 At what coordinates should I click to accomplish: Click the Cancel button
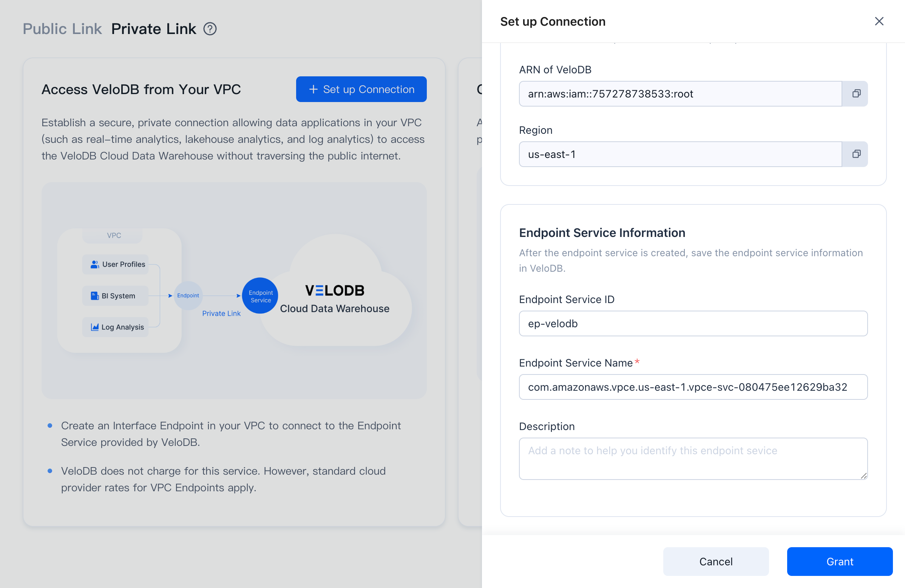pos(716,562)
